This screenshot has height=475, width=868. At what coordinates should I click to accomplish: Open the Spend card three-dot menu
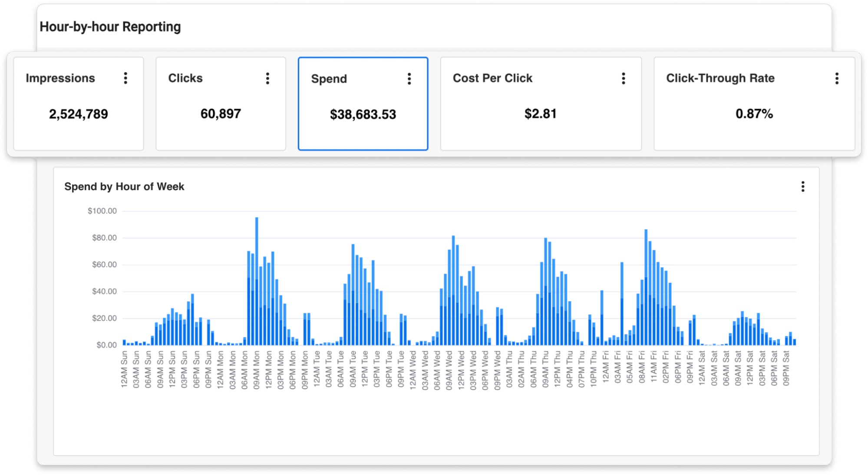tap(409, 79)
